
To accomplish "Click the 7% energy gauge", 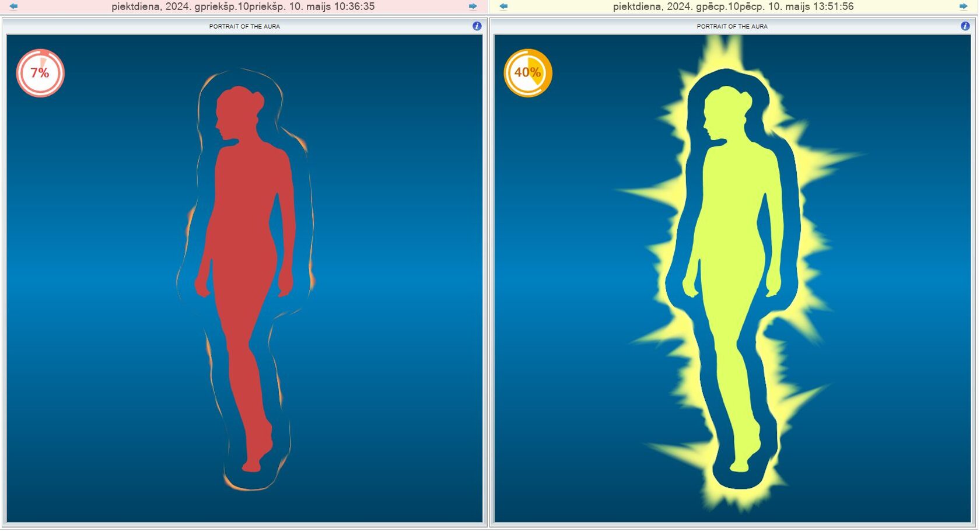I will [40, 73].
